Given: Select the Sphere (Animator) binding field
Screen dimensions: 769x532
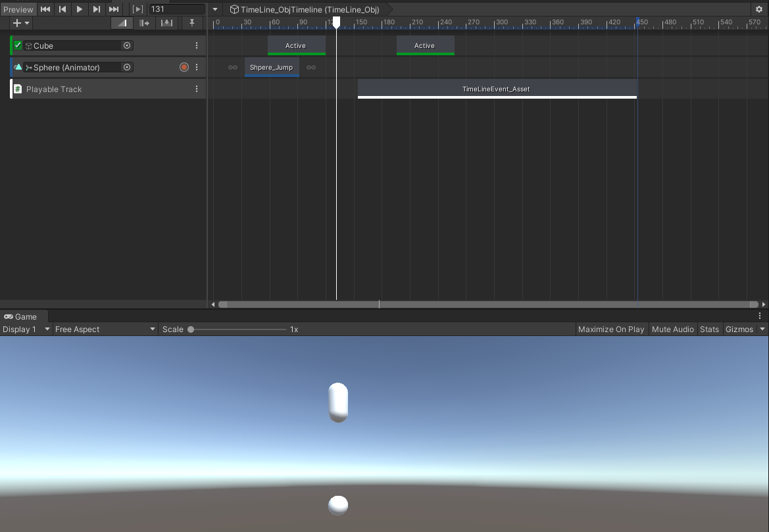Looking at the screenshot, I should pyautogui.click(x=78, y=67).
